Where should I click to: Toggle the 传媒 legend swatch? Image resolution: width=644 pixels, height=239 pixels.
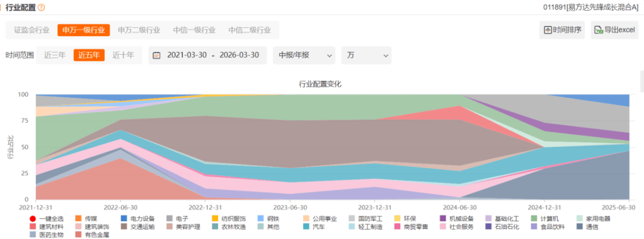click(78, 219)
